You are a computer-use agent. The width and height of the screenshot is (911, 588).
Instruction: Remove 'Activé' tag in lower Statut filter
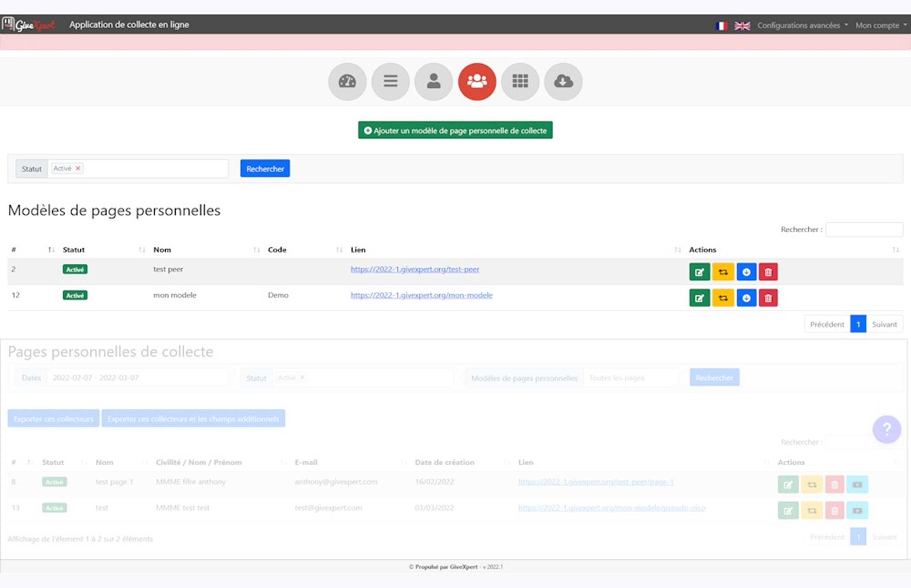[302, 377]
